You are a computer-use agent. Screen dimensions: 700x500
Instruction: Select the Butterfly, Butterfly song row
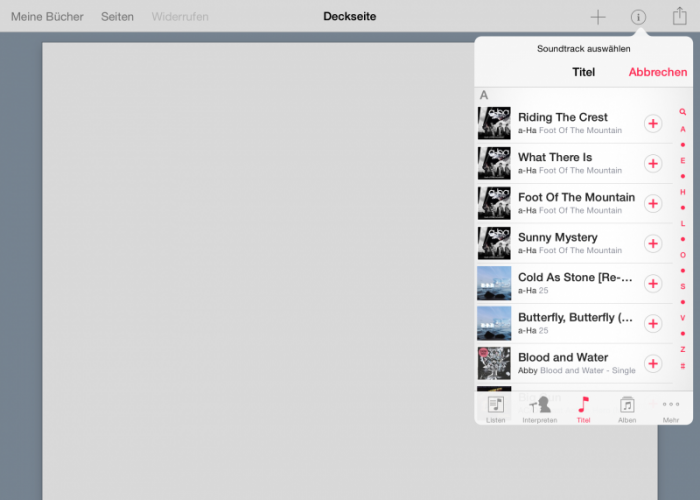point(575,323)
